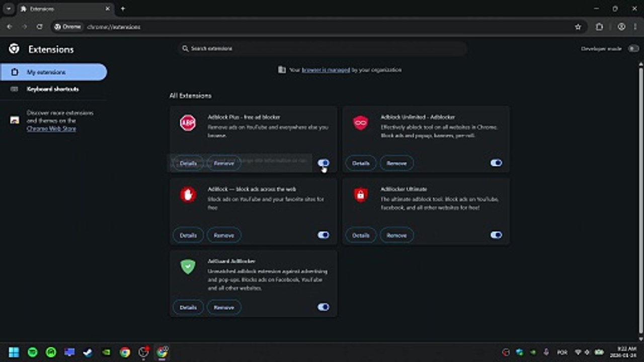
Task: Open the Windows Start menu
Action: click(x=14, y=352)
